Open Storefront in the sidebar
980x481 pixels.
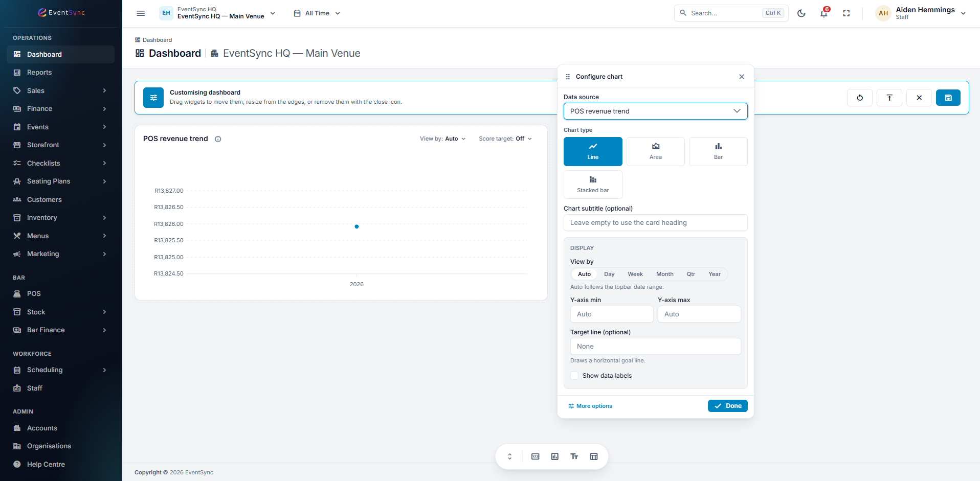(x=60, y=145)
